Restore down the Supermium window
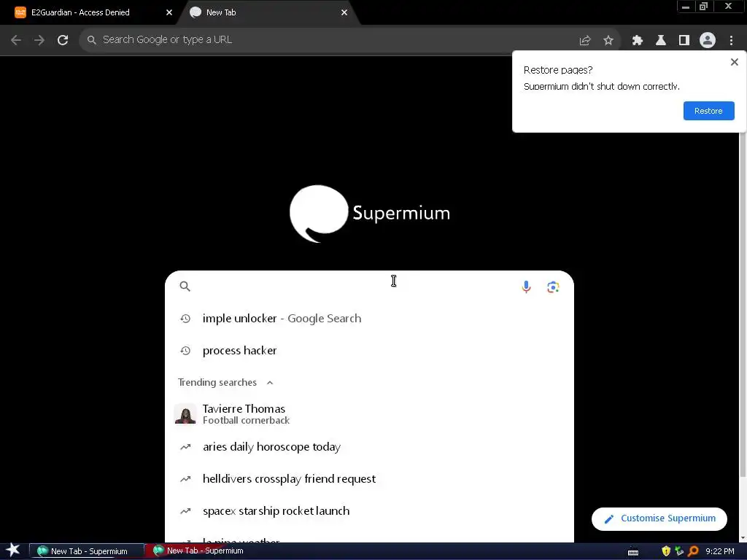Viewport: 747px width, 560px height. click(x=703, y=7)
